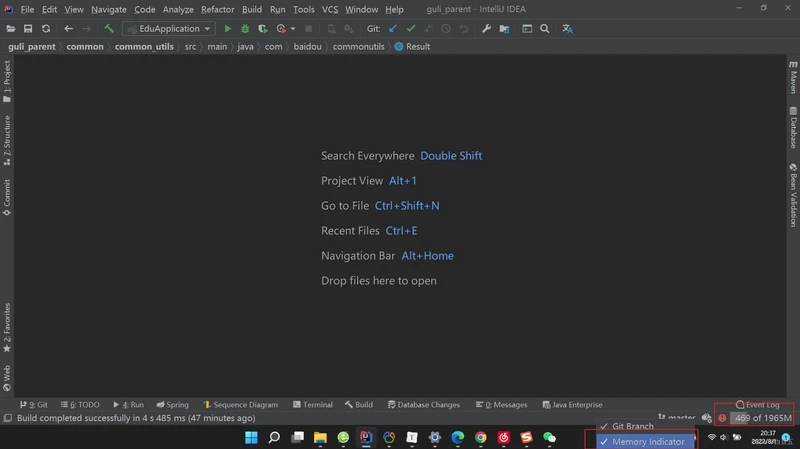Open settings via the wrench icon
The height and width of the screenshot is (449, 800).
click(487, 29)
